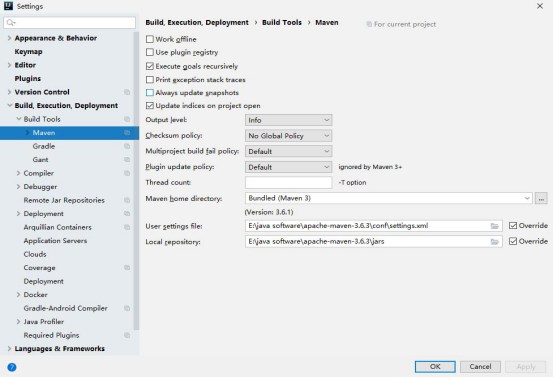Click folder icon in Local repository field
This screenshot has height=378, width=553.
[494, 242]
